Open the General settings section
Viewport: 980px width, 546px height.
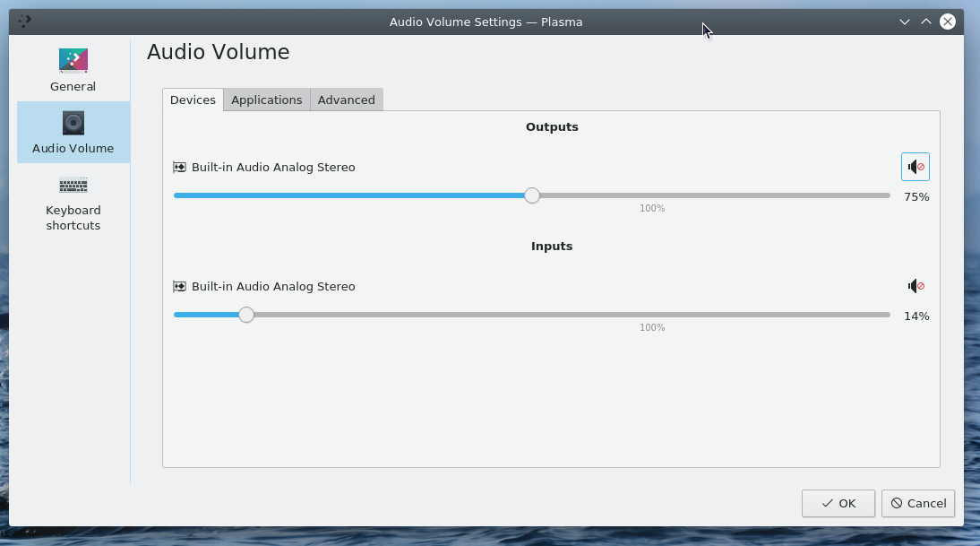coord(73,71)
